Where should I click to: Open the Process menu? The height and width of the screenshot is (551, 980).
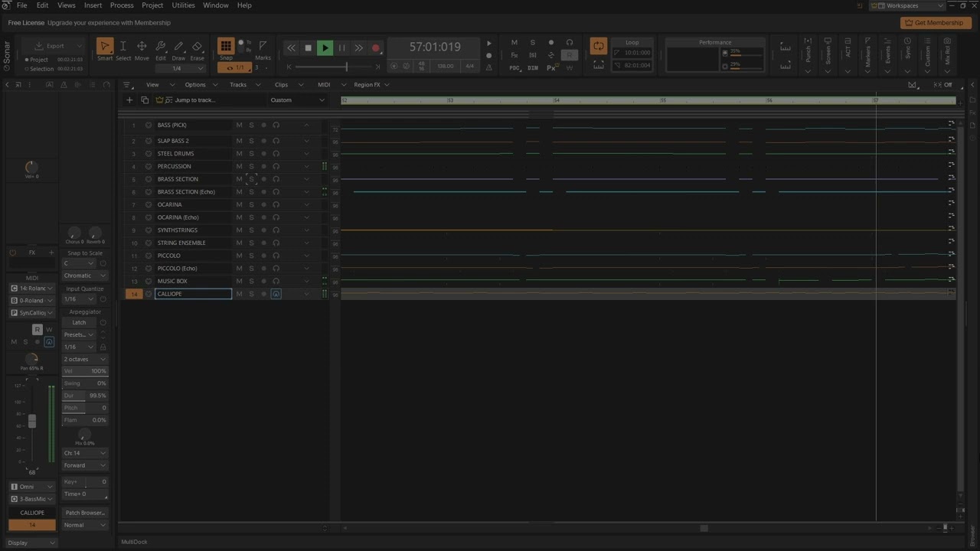[122, 5]
